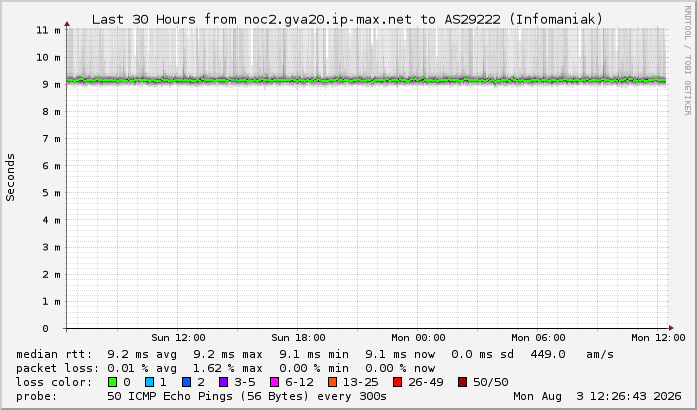Click the '0.00 % min' packet loss value
This screenshot has width=697, height=410.
point(314,368)
